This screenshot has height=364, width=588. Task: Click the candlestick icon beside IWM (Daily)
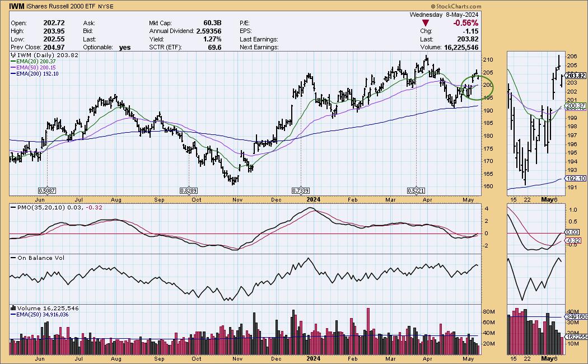pyautogui.click(x=13, y=55)
